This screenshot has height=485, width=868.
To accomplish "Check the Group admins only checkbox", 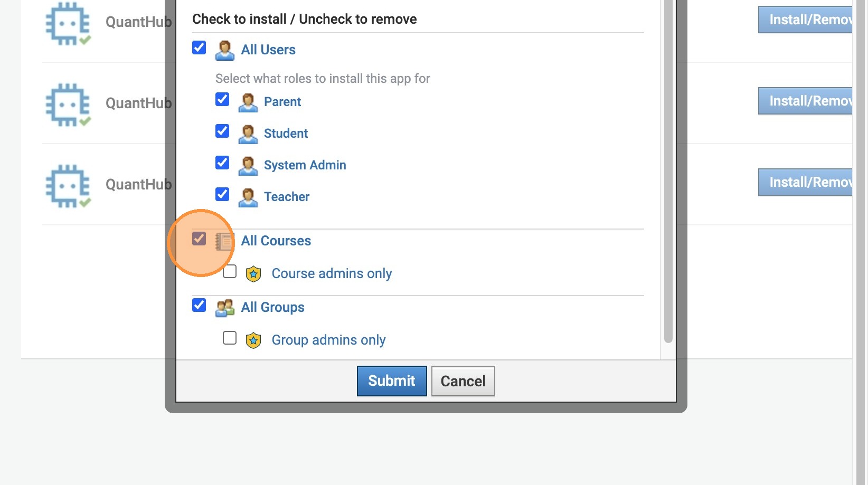I will point(230,338).
